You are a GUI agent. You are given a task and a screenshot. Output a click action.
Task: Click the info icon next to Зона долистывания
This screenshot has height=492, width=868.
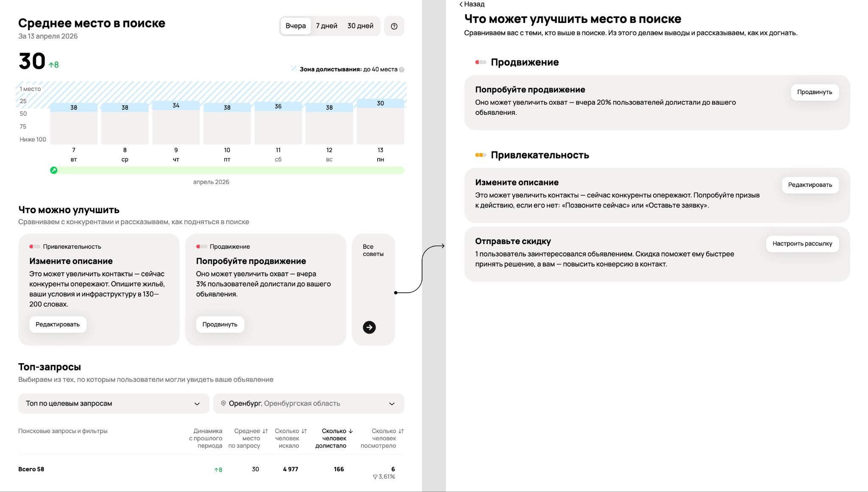(401, 69)
